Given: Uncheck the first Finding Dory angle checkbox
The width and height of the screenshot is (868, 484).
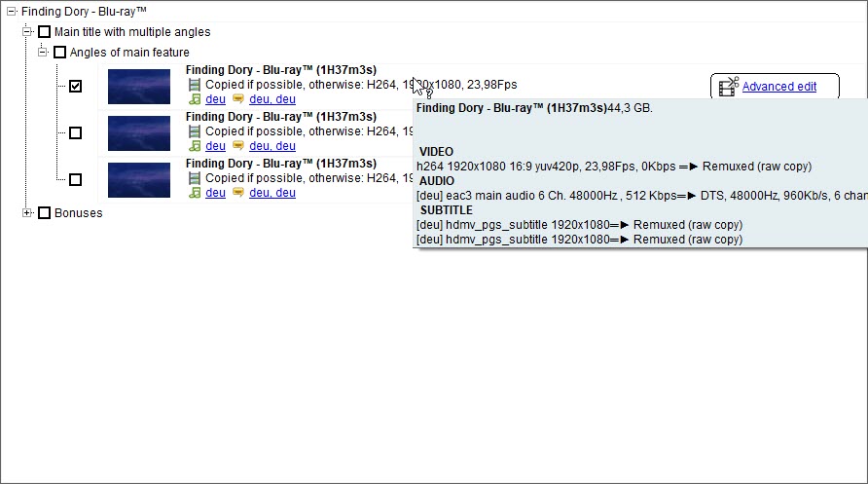Looking at the screenshot, I should coord(75,87).
